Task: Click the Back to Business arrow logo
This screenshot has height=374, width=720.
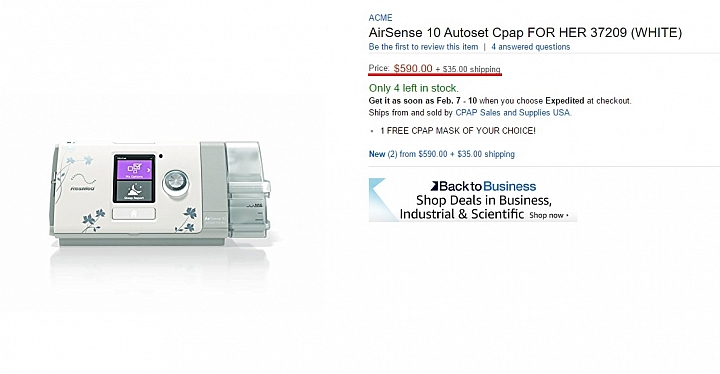Action: (x=434, y=186)
